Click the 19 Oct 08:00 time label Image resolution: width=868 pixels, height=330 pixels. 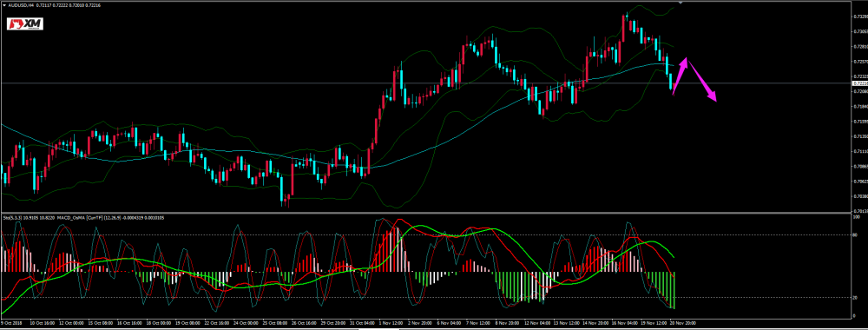click(187, 323)
